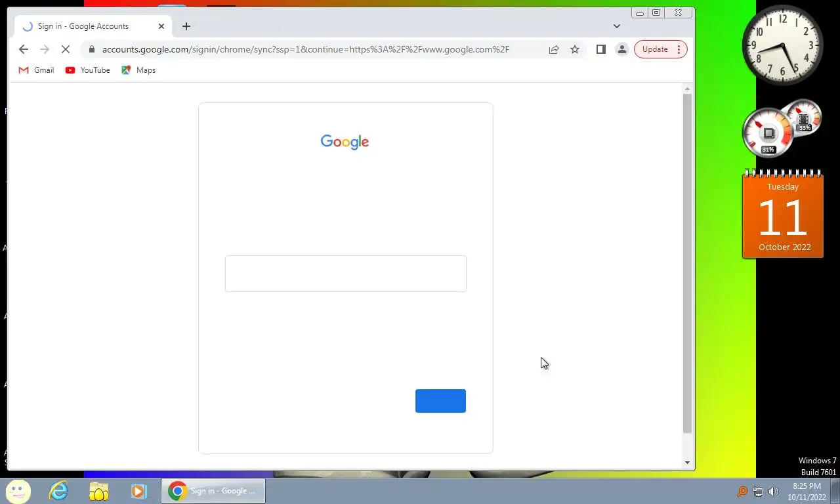Close the Sign in - Google Accounts tab
840x504 pixels.
pos(161,26)
